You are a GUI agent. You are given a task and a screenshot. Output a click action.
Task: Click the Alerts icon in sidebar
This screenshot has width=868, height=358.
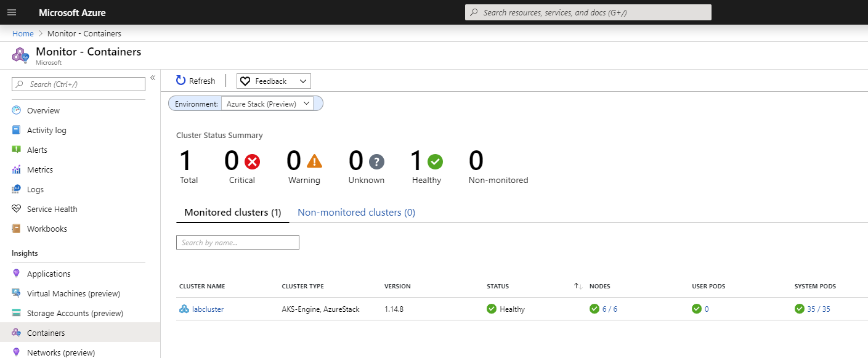(x=17, y=150)
